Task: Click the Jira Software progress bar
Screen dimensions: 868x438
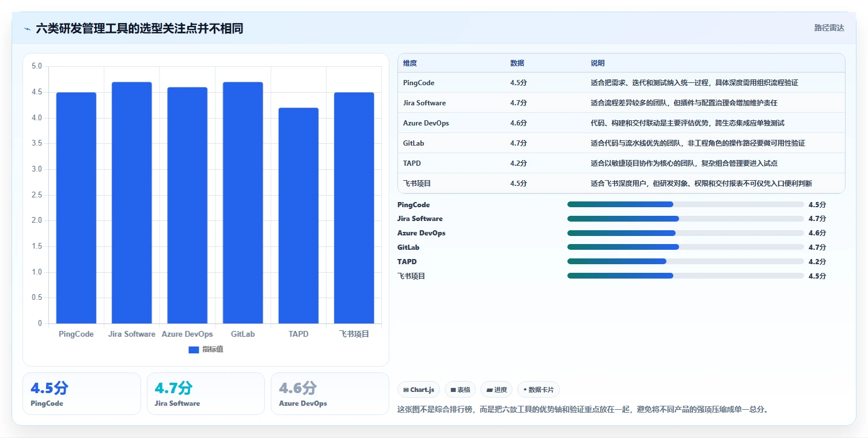Action: [685, 219]
